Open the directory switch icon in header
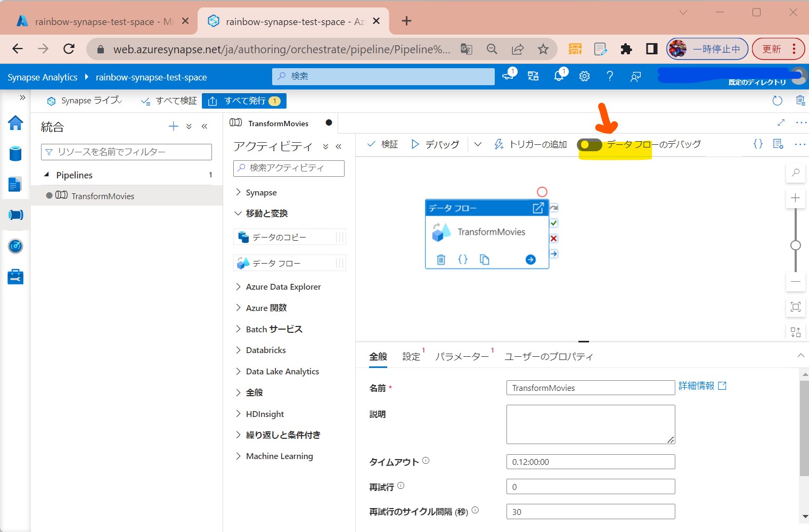 [533, 76]
